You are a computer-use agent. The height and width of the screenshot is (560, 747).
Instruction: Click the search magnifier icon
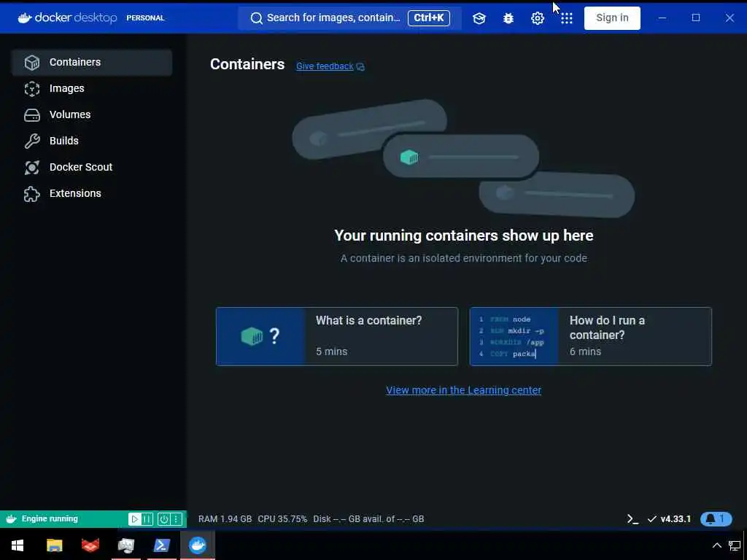click(256, 18)
